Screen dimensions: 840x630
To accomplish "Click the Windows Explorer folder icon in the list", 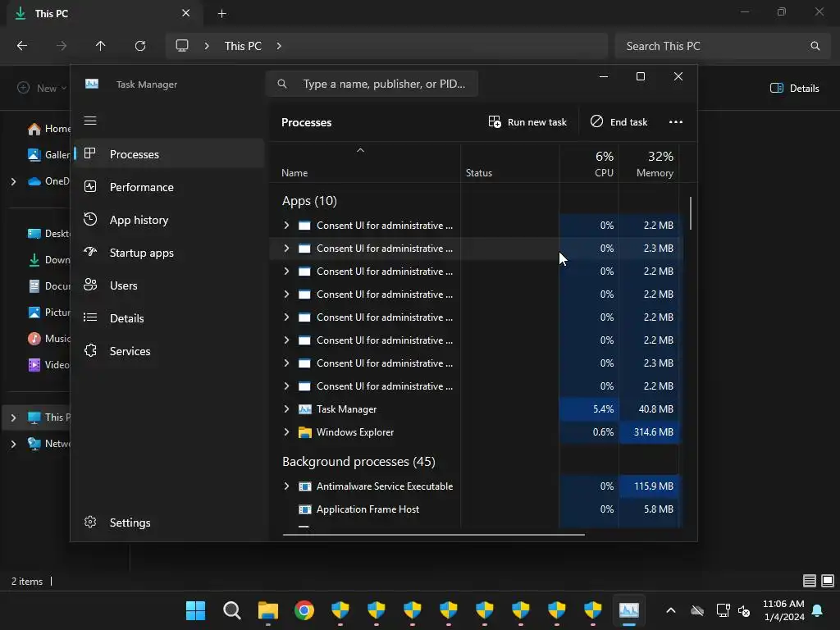I will tap(305, 432).
